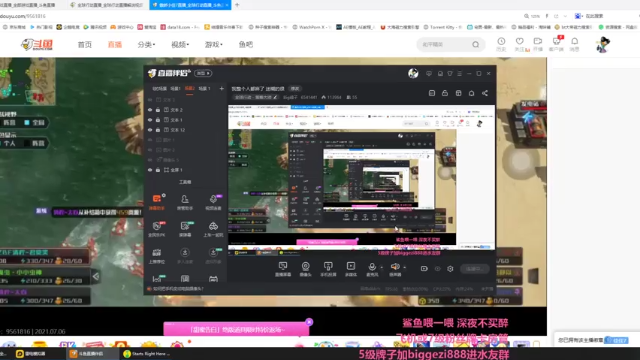Click the record camera icon beside the start button

pyautogui.click(x=424, y=269)
